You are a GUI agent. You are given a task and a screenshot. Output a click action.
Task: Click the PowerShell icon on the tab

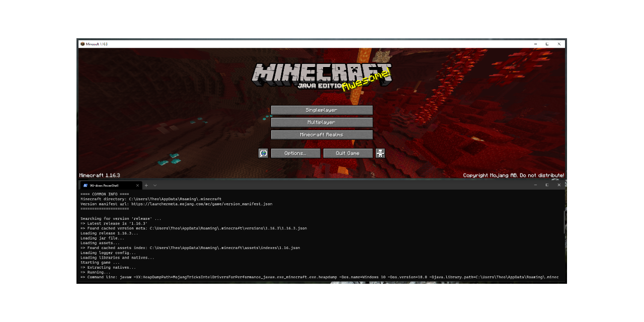point(86,186)
